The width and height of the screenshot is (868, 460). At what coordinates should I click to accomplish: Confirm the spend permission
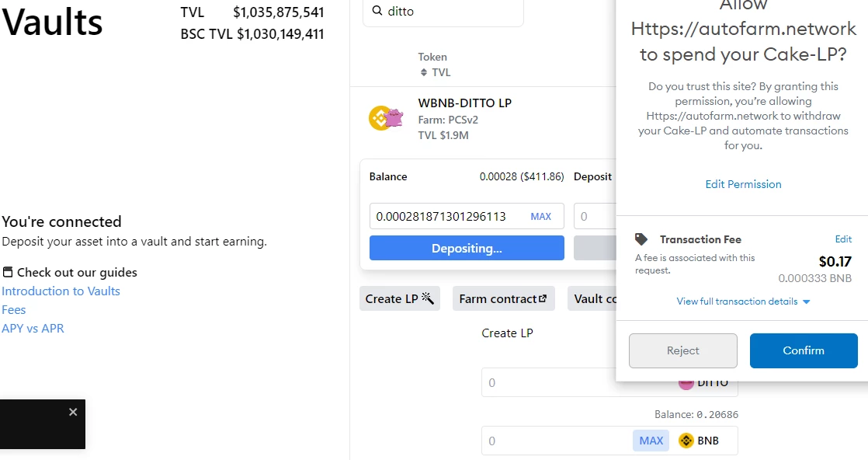coord(804,350)
